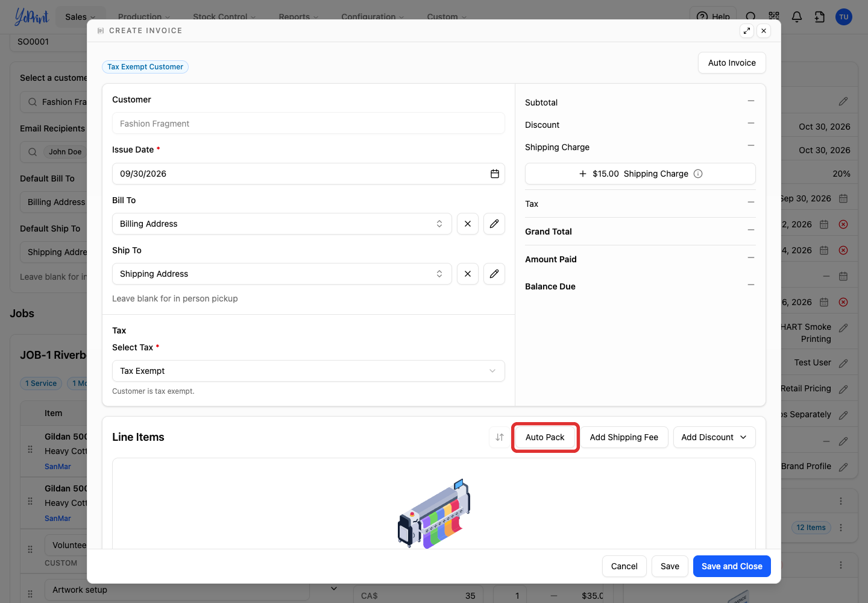868x603 pixels.
Task: Open the Select Tax dropdown
Action: (x=309, y=371)
